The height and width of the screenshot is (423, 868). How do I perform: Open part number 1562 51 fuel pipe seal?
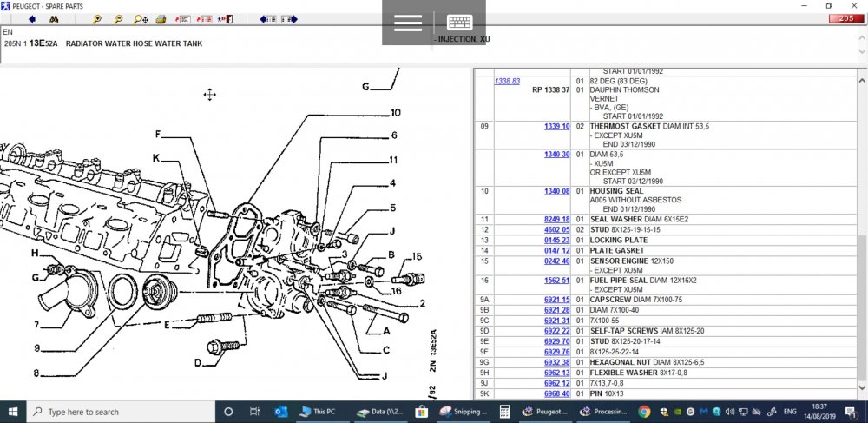click(557, 281)
